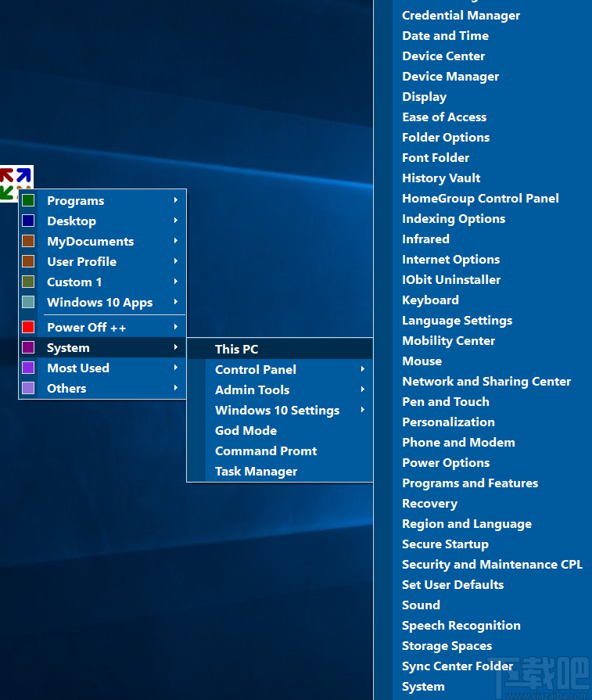Expand the Programs submenu arrow
The height and width of the screenshot is (700, 592).
[x=176, y=200]
